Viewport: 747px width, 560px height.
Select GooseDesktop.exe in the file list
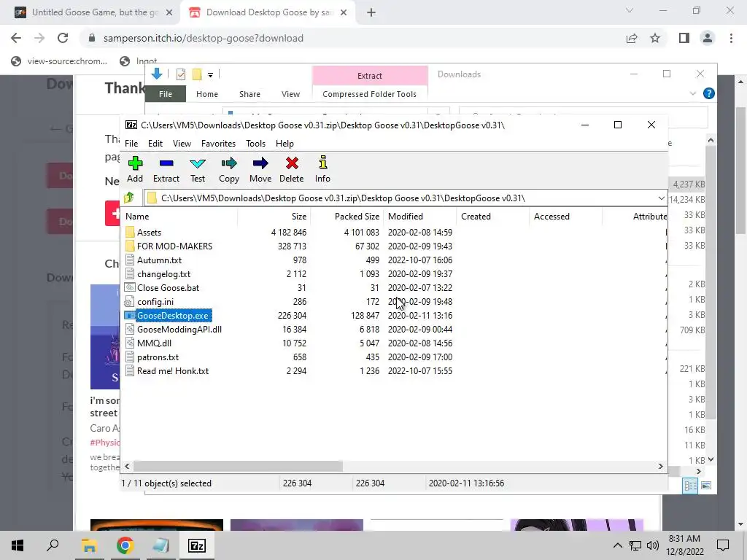click(172, 315)
